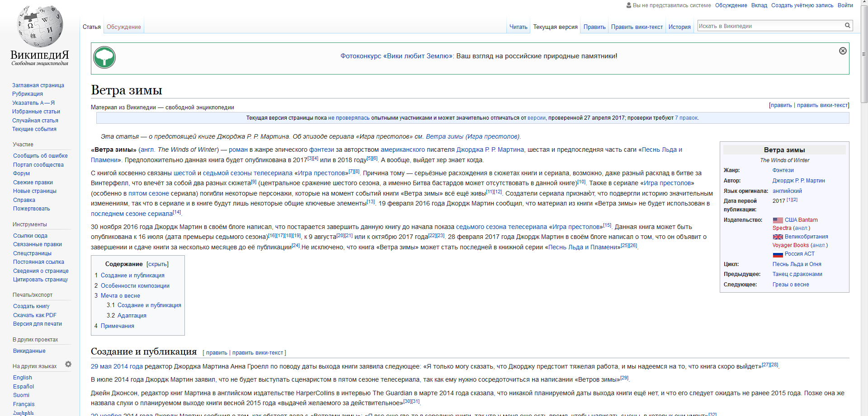Open Заглавная страница in sidebar
868x416 pixels.
point(38,85)
